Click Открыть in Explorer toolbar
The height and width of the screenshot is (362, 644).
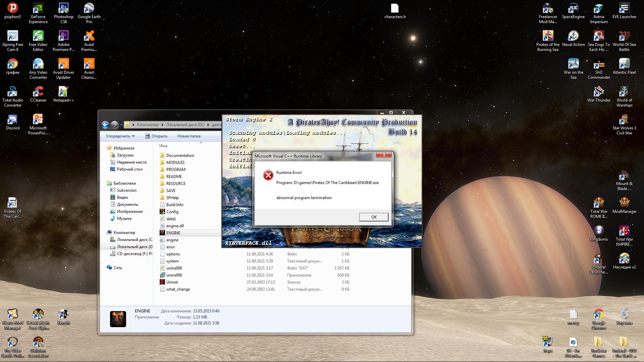tap(156, 136)
